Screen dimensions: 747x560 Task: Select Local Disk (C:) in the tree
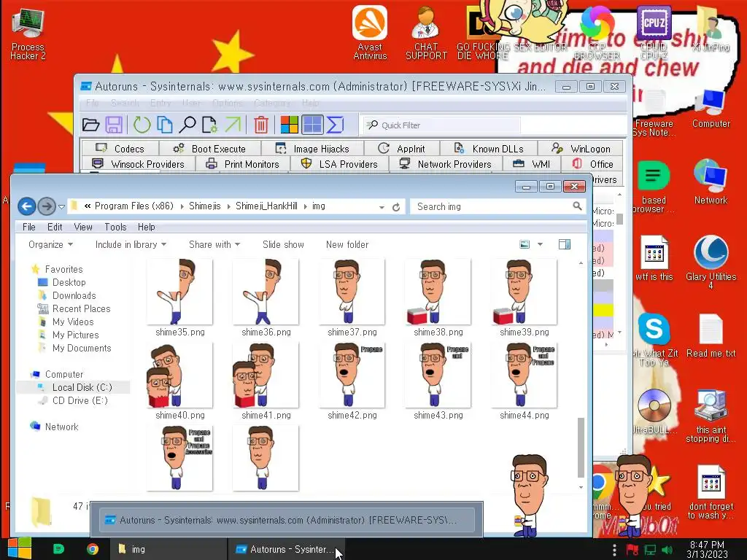click(82, 387)
